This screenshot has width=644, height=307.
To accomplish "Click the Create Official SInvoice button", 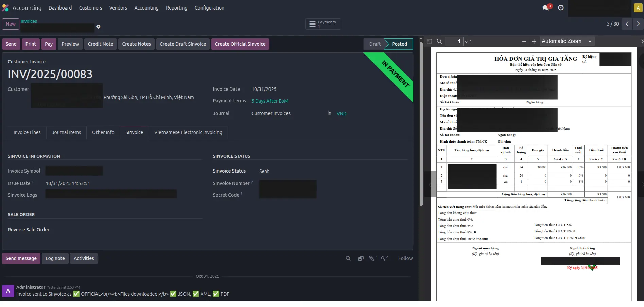I will (x=240, y=44).
